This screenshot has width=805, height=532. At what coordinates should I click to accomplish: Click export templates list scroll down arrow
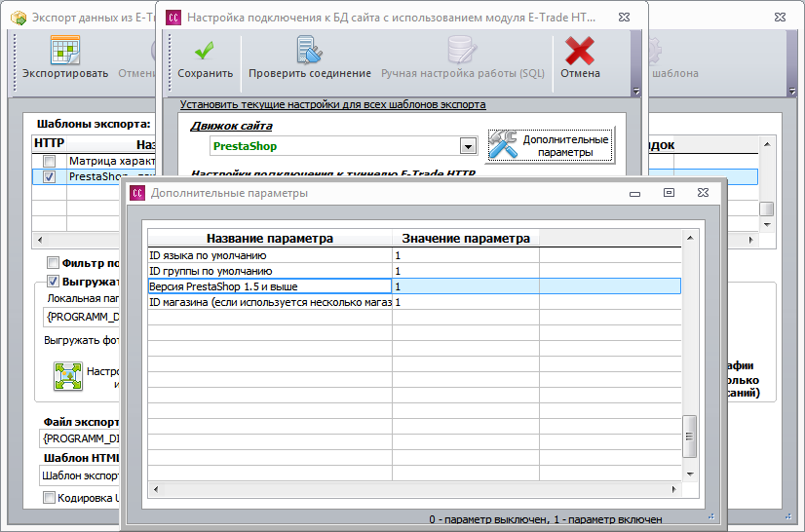tap(767, 224)
